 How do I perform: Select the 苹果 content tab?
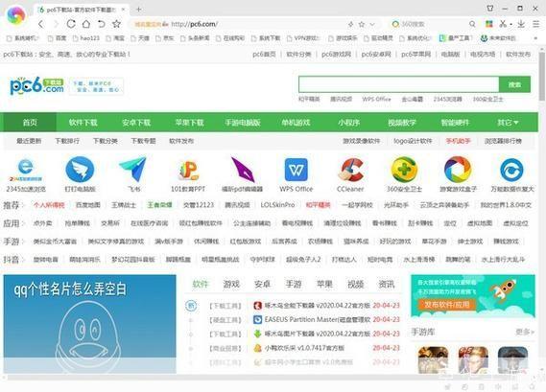(x=324, y=284)
